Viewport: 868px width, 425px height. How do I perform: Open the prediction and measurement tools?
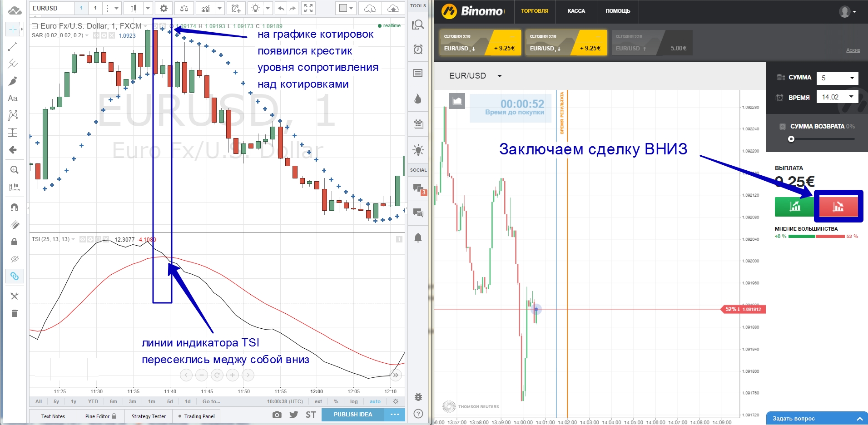click(13, 133)
